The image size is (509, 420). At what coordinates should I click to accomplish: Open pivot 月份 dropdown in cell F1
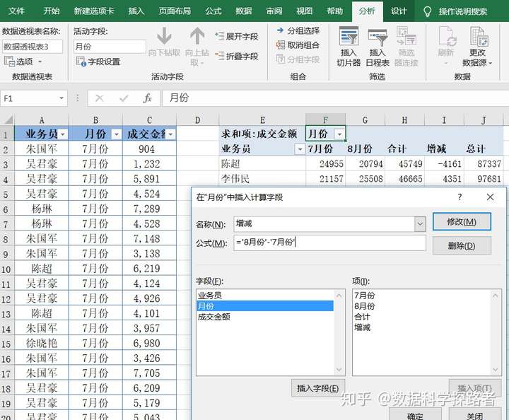pos(339,134)
